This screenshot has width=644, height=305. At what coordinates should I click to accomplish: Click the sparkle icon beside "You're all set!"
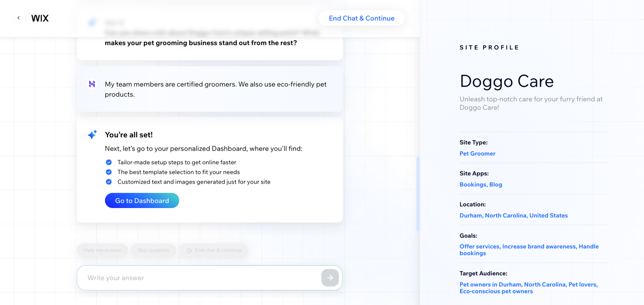point(92,134)
